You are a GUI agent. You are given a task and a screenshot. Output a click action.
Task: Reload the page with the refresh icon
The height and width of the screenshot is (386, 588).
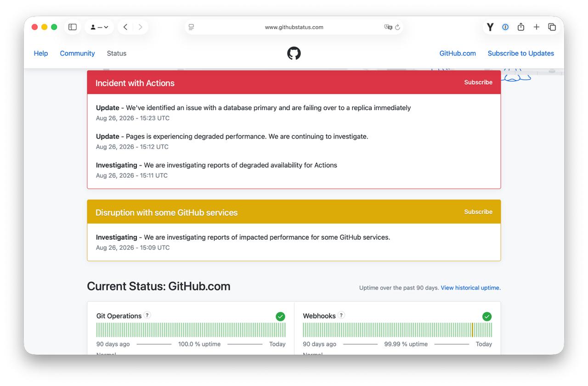coord(398,27)
